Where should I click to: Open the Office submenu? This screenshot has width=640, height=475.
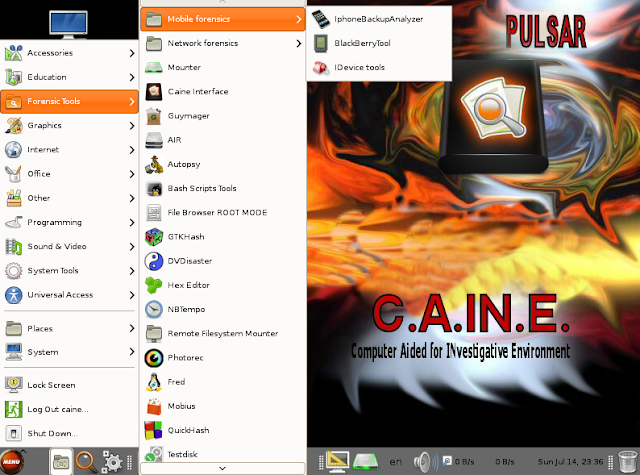pos(69,173)
